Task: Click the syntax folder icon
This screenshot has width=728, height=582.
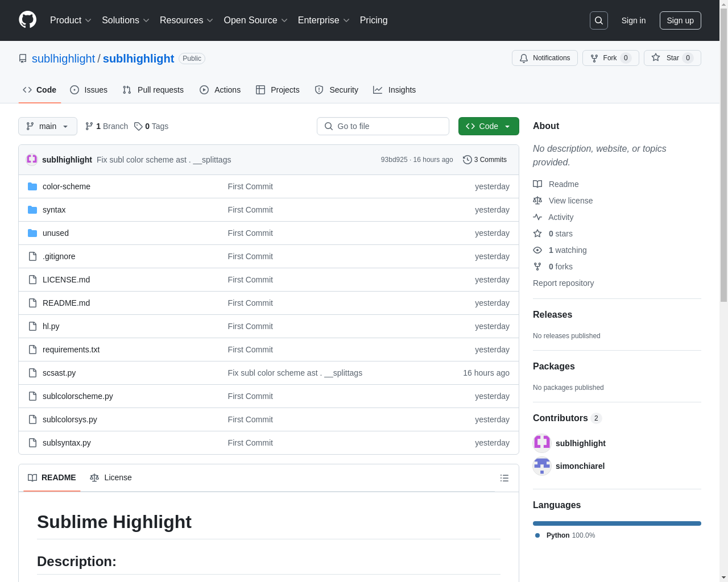Action: pyautogui.click(x=32, y=210)
